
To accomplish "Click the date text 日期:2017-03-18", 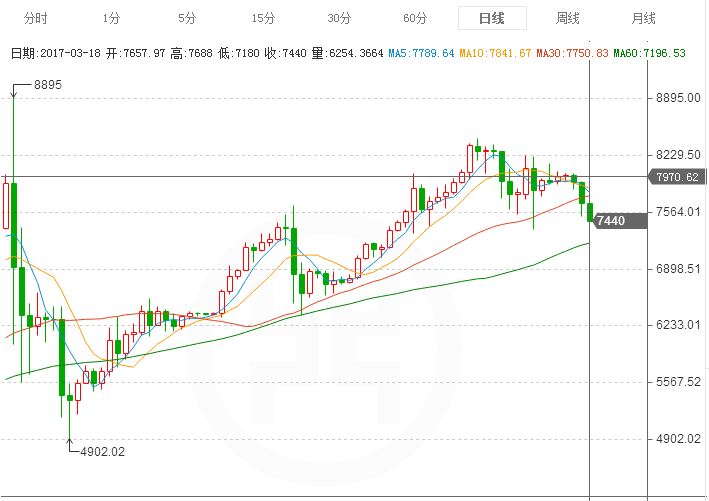I will (55, 53).
